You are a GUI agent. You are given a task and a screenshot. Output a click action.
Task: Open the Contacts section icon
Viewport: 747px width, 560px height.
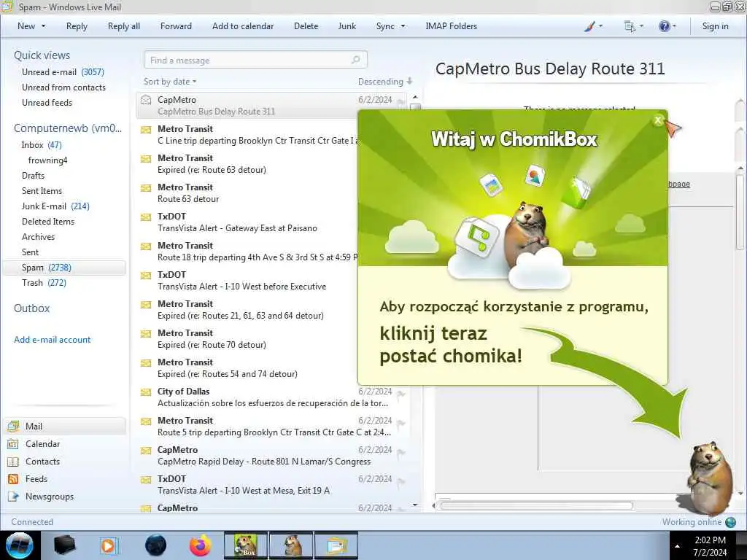[x=13, y=462]
